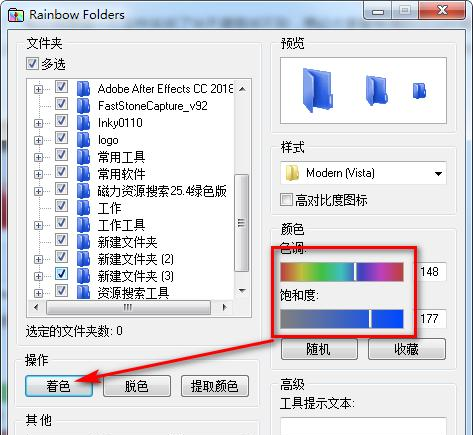Click the horizontal scroll left arrow

coord(36,307)
